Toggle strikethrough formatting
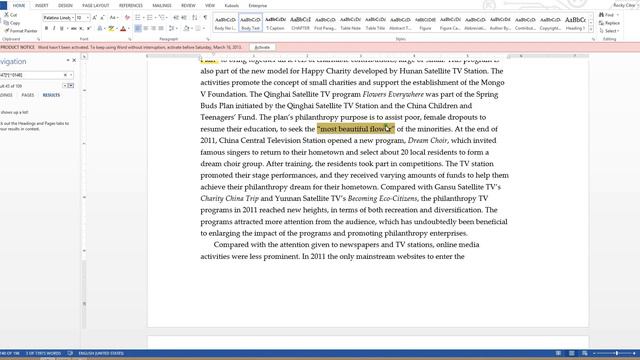 click(x=74, y=29)
